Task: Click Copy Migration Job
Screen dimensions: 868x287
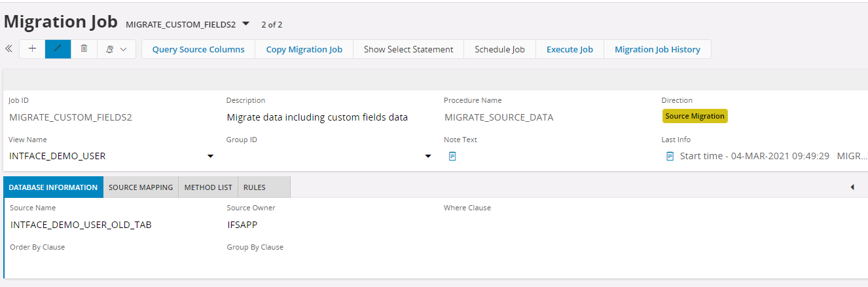Action: 304,49
